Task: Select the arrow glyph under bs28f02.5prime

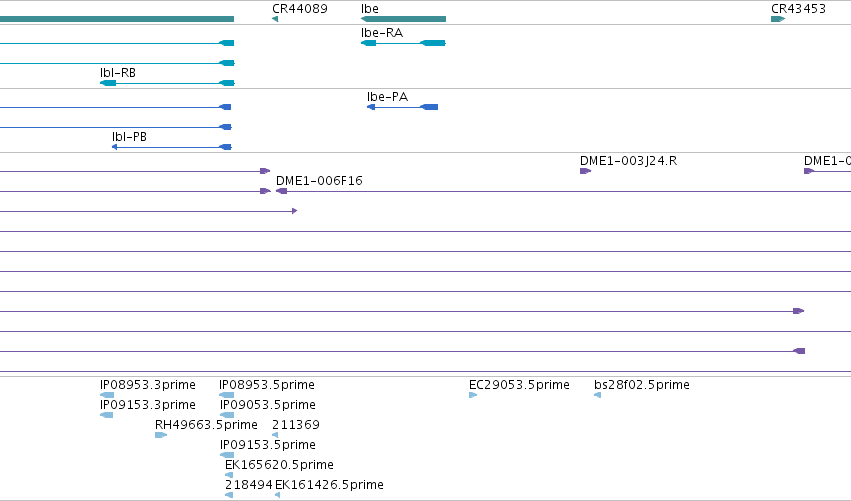Action: (598, 395)
